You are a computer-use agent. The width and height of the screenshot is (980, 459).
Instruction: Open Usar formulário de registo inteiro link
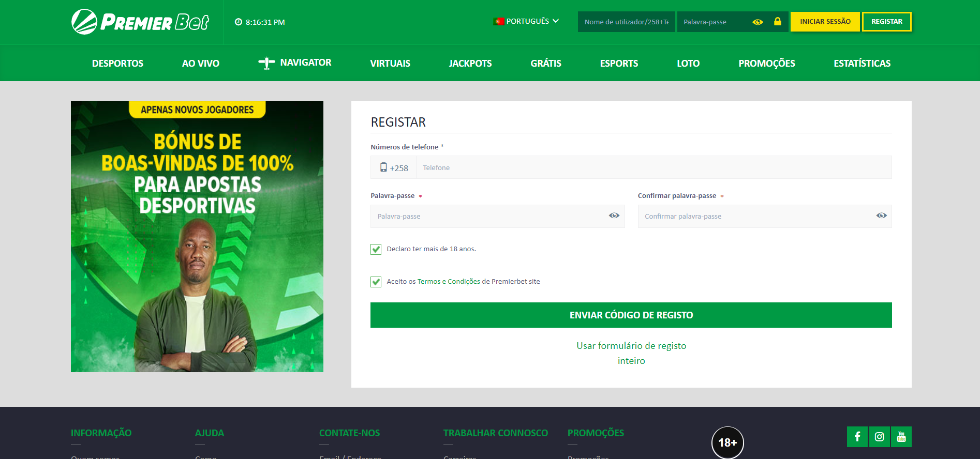(x=631, y=353)
